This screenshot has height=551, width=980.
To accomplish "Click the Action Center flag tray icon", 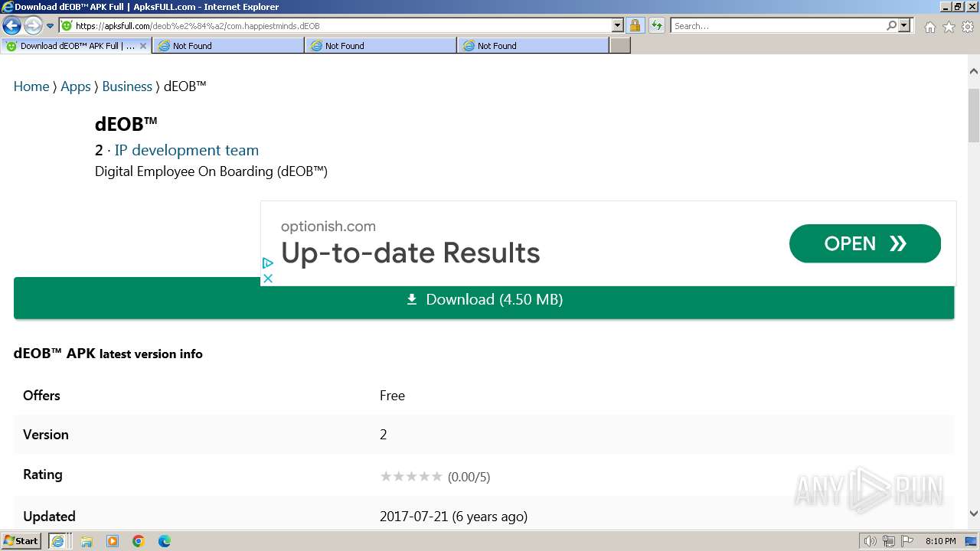I will [906, 541].
